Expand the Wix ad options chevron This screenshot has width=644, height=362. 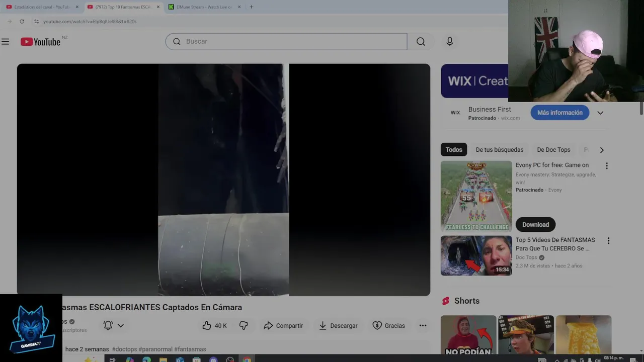click(x=600, y=113)
